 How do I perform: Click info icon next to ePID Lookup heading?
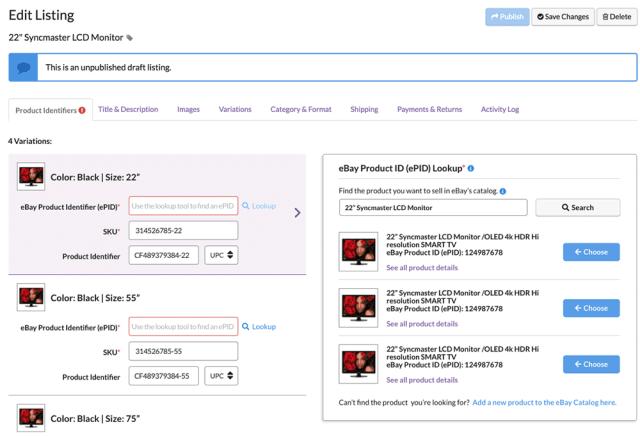click(470, 168)
